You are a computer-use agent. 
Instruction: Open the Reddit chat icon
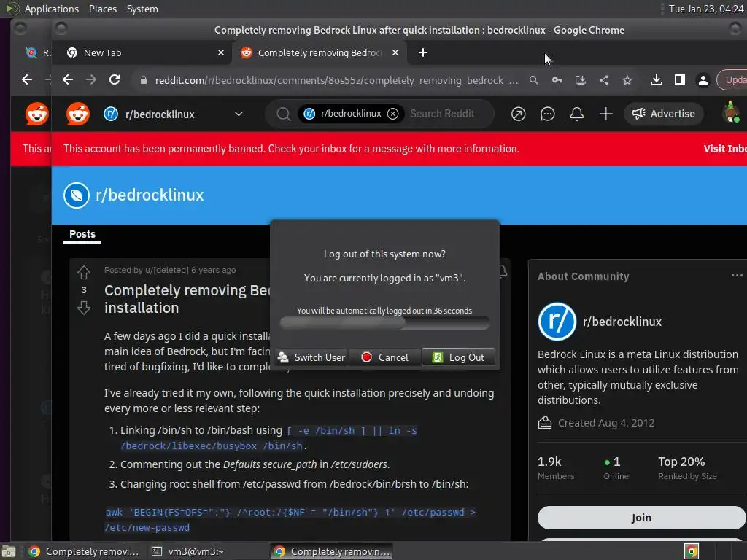point(547,114)
